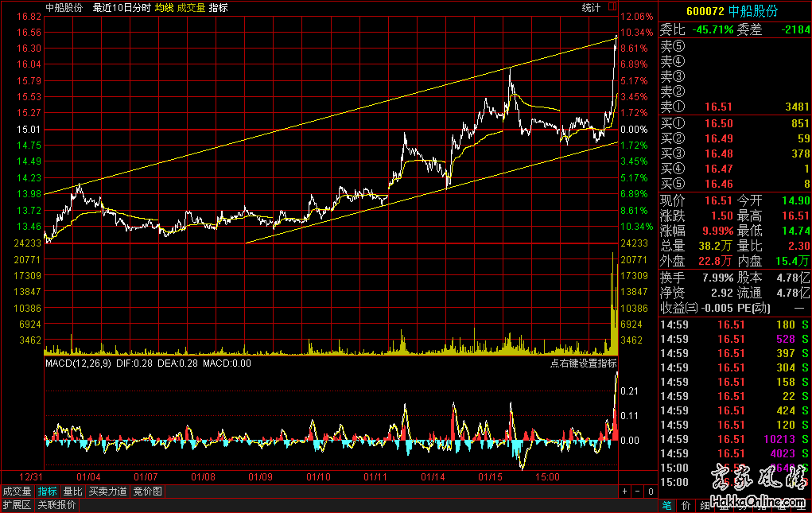Click the 01/04 date label on the time axis

tap(88, 476)
